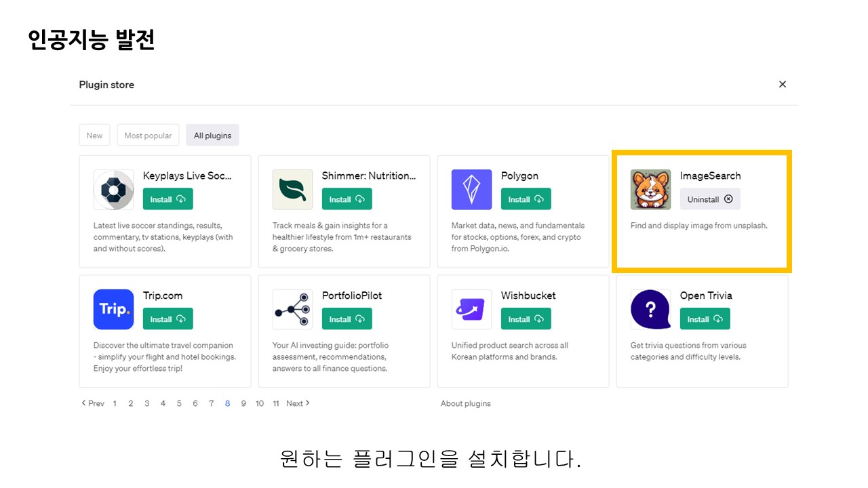Image resolution: width=868 pixels, height=488 pixels.
Task: Open page 9 of the plugin list
Action: pyautogui.click(x=243, y=403)
